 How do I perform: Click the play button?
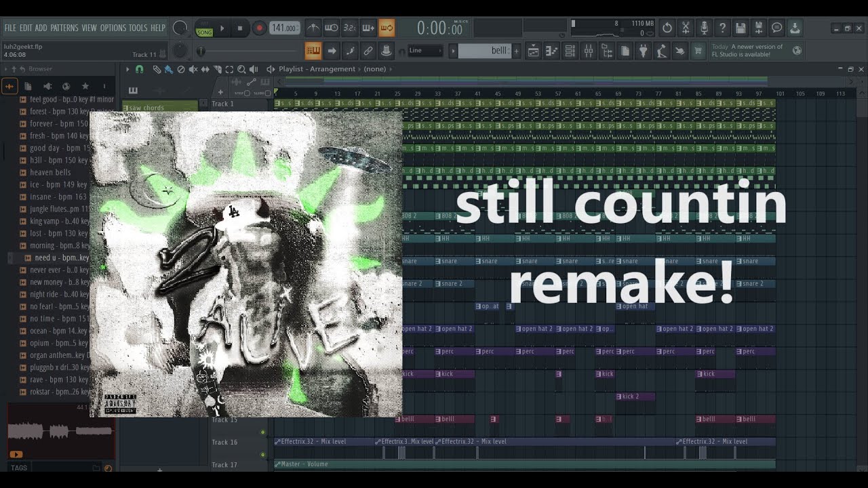222,28
